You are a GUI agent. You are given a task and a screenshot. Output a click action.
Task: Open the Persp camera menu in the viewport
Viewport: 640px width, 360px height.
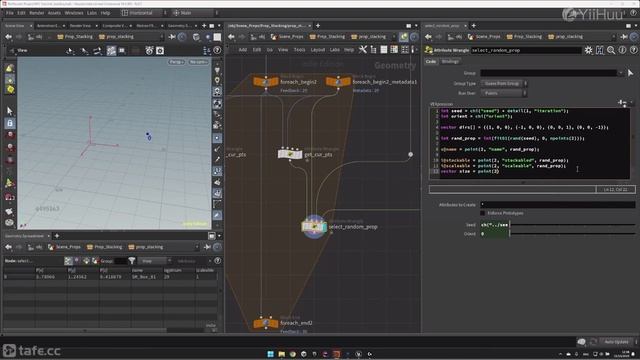click(176, 62)
